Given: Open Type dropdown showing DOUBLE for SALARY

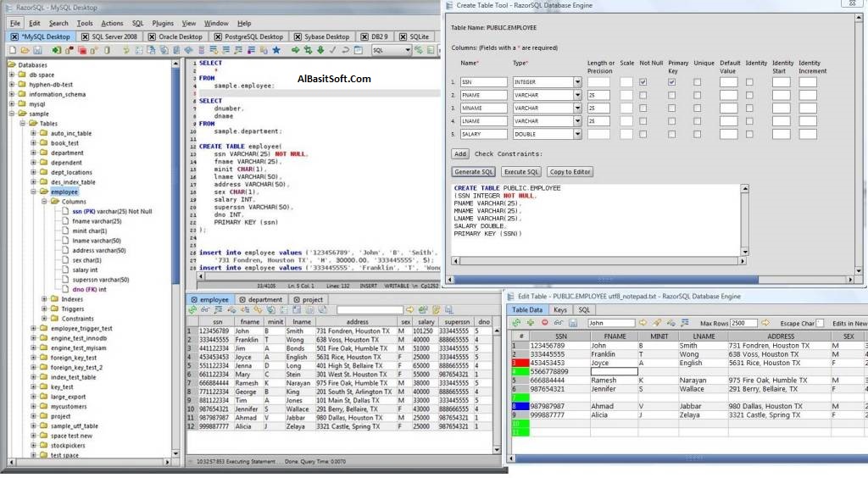Looking at the screenshot, I should pos(577,134).
